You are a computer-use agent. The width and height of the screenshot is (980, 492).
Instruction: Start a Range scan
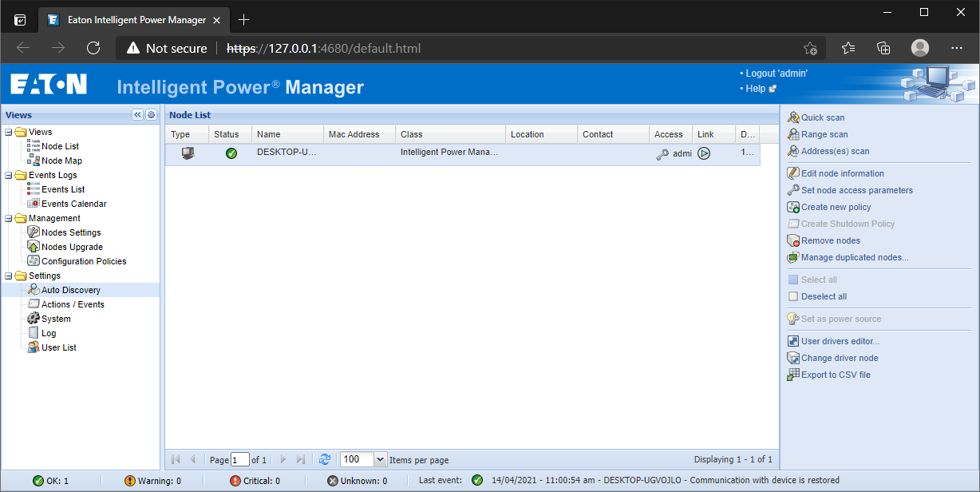tap(824, 134)
